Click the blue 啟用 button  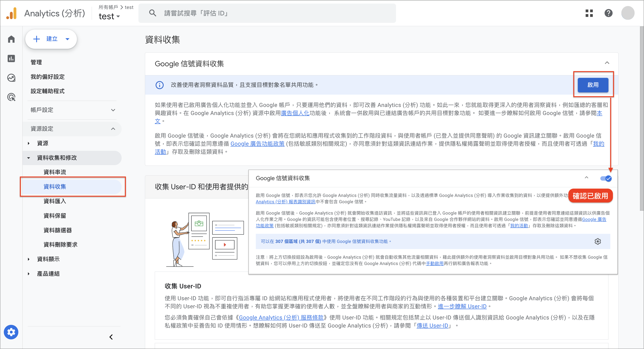(x=593, y=85)
